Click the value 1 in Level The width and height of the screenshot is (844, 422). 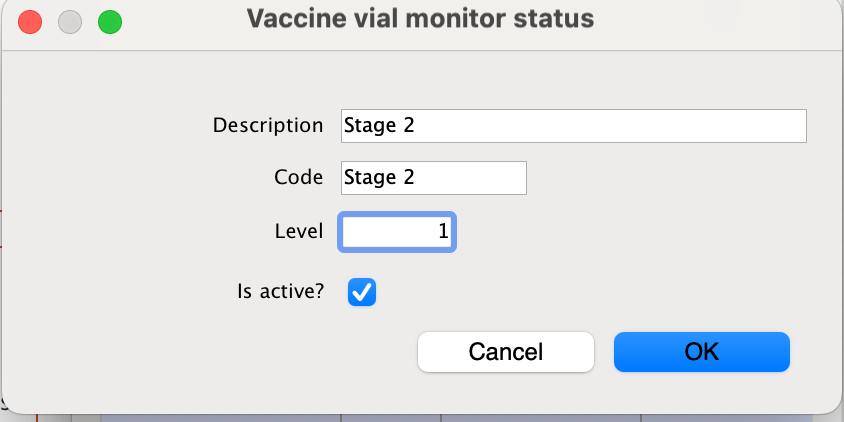(442, 232)
